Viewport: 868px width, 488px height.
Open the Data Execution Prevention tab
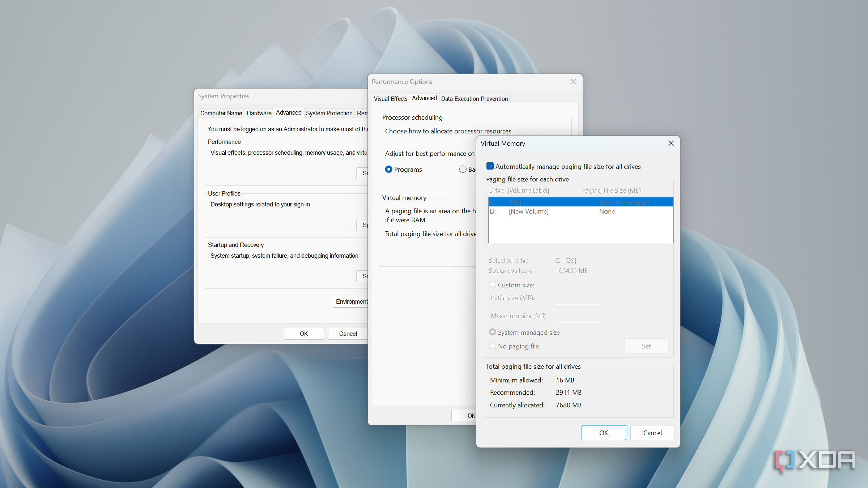[x=475, y=99]
